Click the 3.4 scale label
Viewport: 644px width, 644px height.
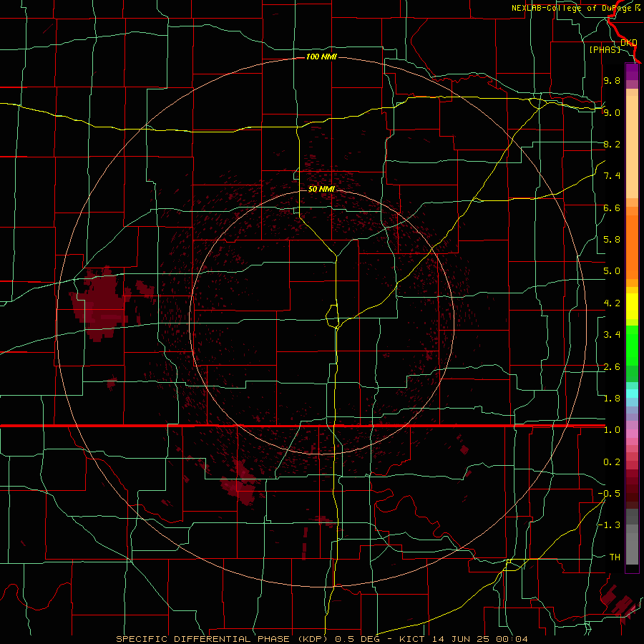click(612, 335)
